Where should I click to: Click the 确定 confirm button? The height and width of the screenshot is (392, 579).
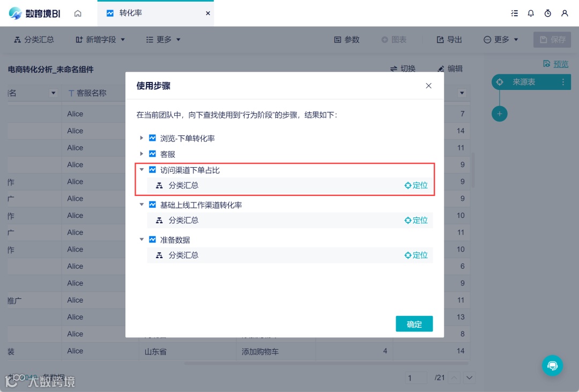(414, 323)
